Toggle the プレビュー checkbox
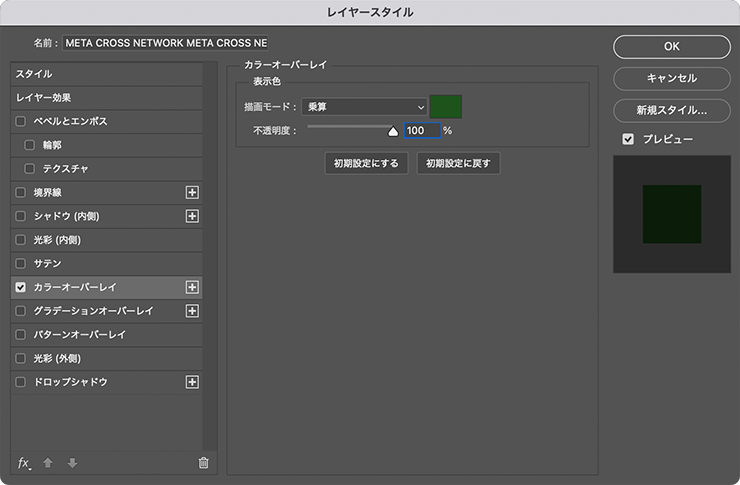Viewport: 740px width, 485px height. pos(627,139)
